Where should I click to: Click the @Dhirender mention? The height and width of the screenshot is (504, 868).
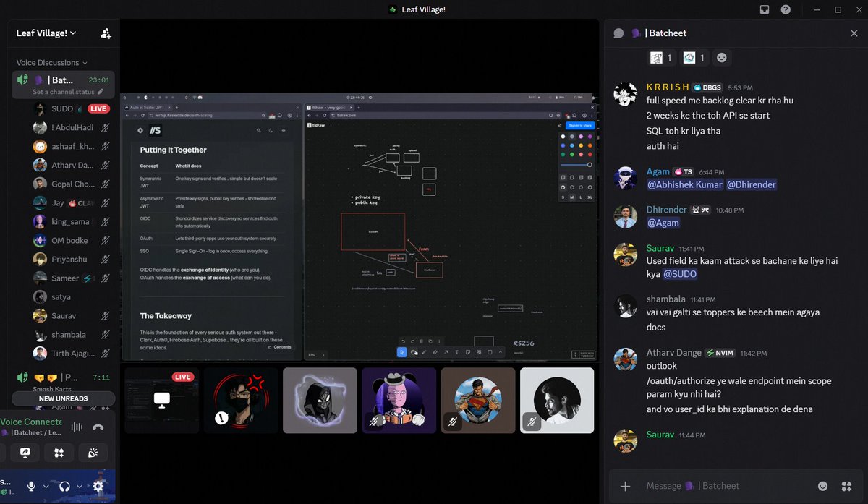click(x=751, y=185)
